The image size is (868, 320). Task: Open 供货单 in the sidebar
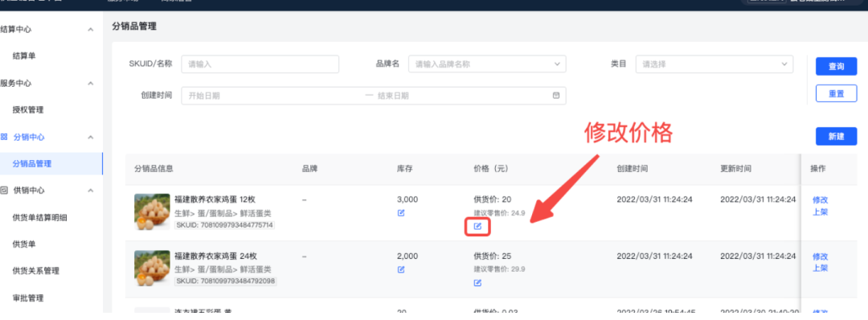tap(24, 244)
